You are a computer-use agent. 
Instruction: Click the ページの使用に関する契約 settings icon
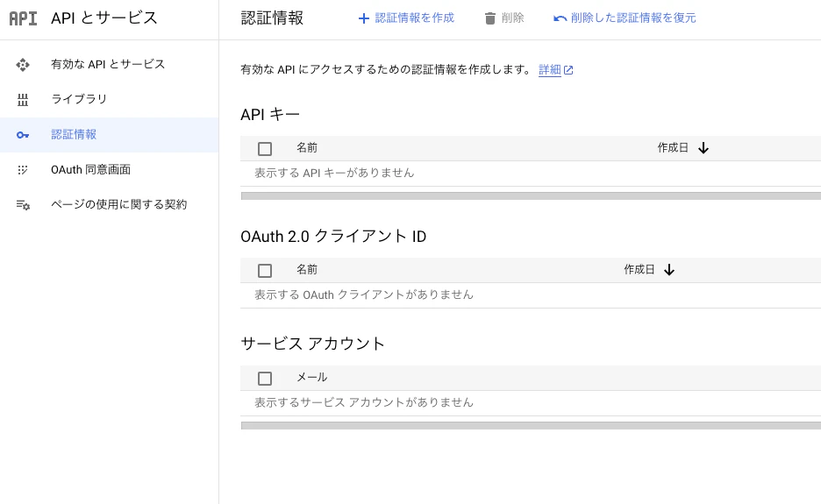click(23, 205)
